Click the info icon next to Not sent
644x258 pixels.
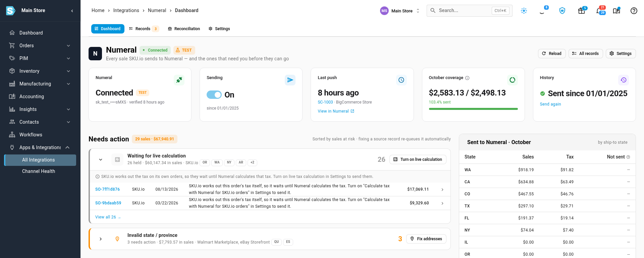(x=628, y=157)
